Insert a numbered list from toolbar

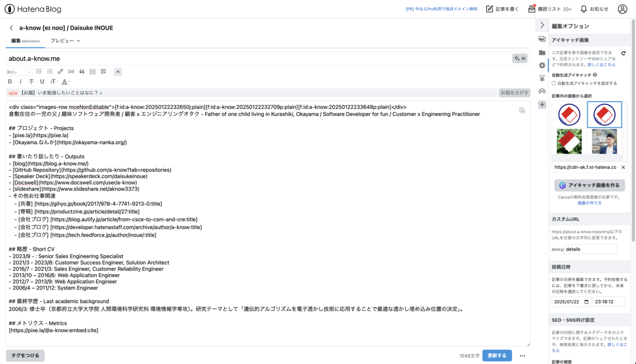coord(50,72)
